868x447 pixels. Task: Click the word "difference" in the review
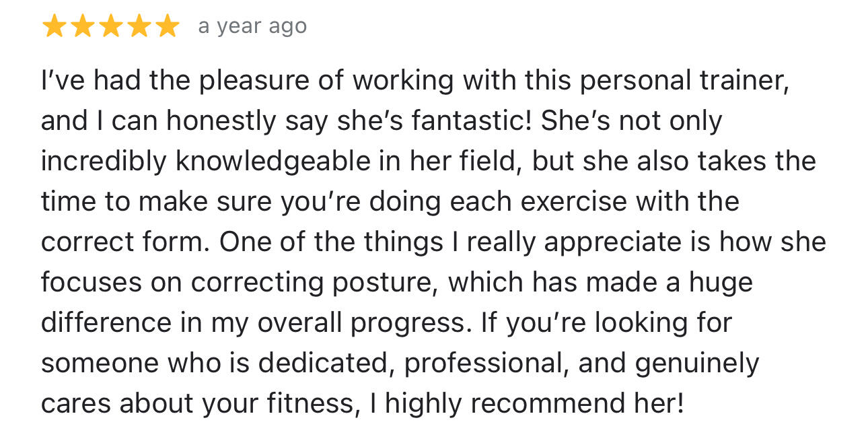(x=106, y=323)
